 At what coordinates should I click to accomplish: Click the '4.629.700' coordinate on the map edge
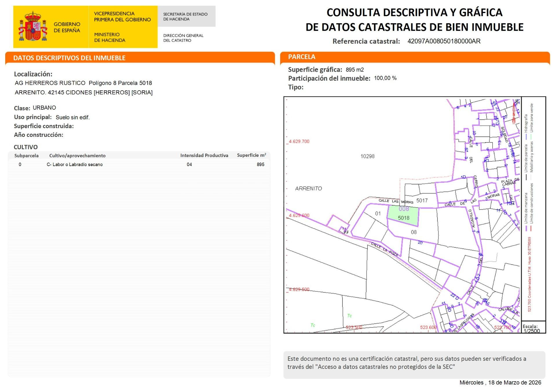click(x=299, y=141)
